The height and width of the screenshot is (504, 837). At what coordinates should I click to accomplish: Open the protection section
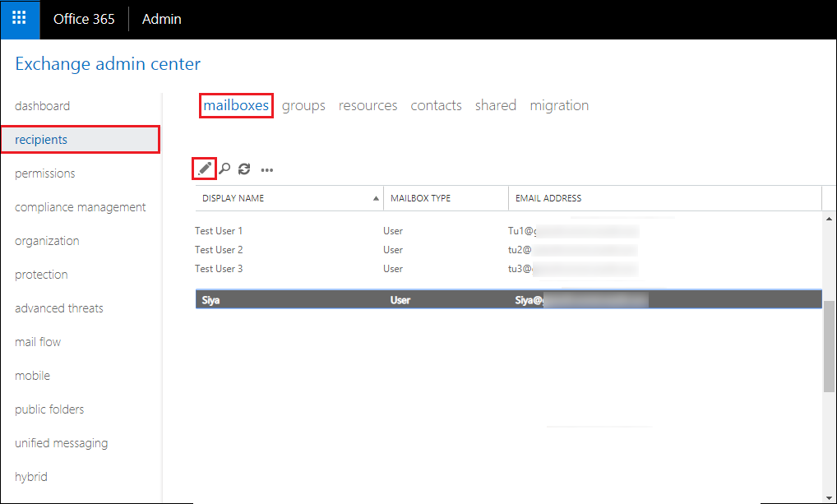(41, 275)
